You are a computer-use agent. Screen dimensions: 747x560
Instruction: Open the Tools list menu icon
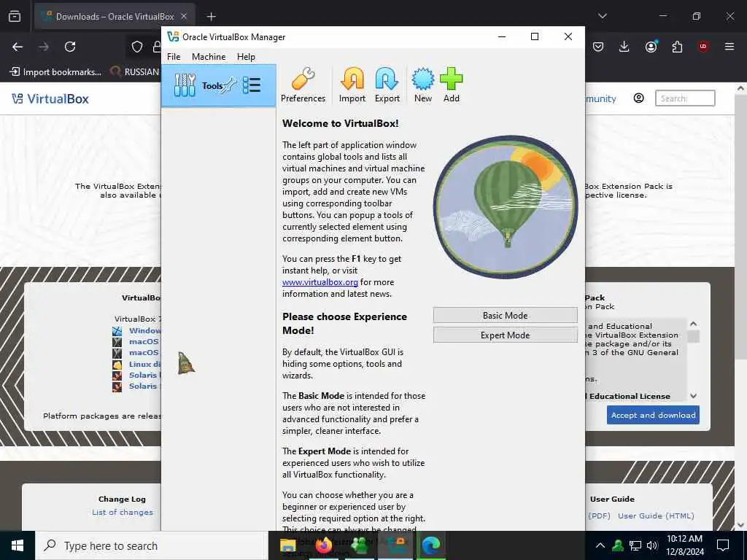coord(252,85)
